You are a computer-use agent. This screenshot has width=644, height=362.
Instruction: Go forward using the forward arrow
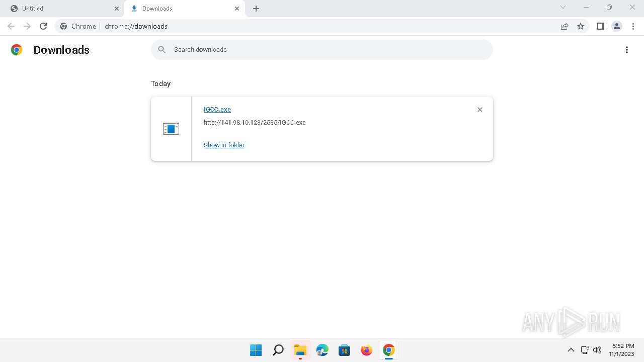27,26
